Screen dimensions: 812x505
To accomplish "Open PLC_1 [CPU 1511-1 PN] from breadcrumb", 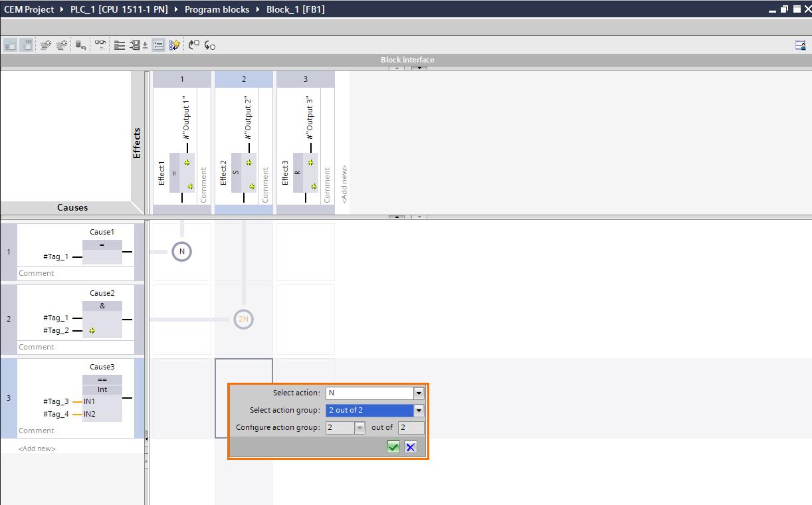I will click(119, 9).
